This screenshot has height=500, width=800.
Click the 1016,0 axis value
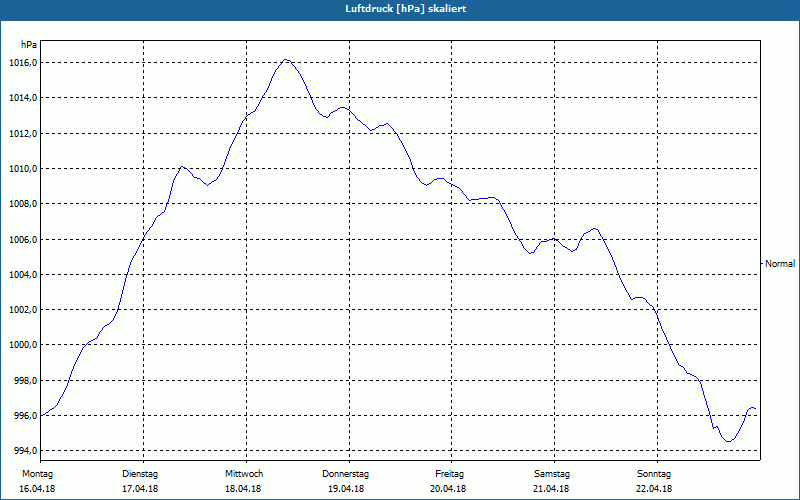[22, 63]
